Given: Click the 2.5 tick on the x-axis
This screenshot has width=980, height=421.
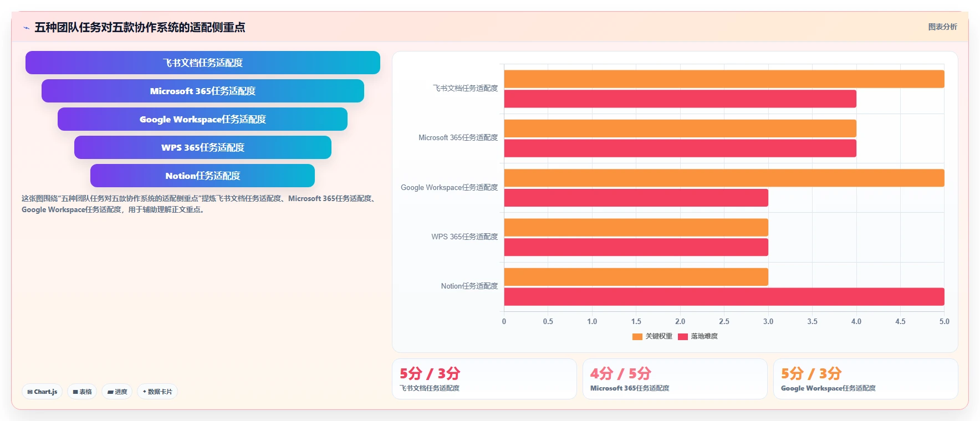Looking at the screenshot, I should click(724, 321).
